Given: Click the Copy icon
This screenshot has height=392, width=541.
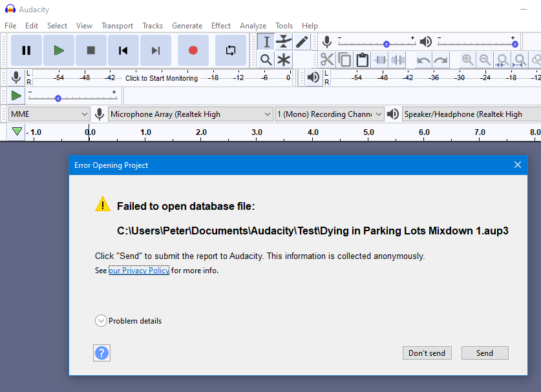Looking at the screenshot, I should click(x=345, y=60).
